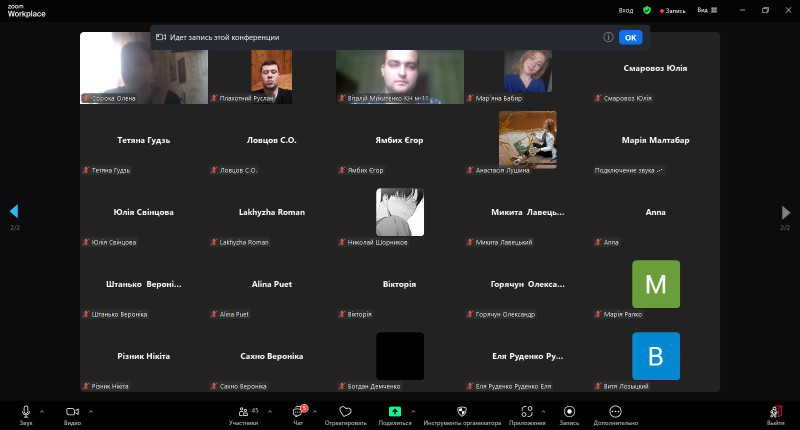Go to next gallery page with right arrow
Screen dimensions: 800x430
click(786, 212)
